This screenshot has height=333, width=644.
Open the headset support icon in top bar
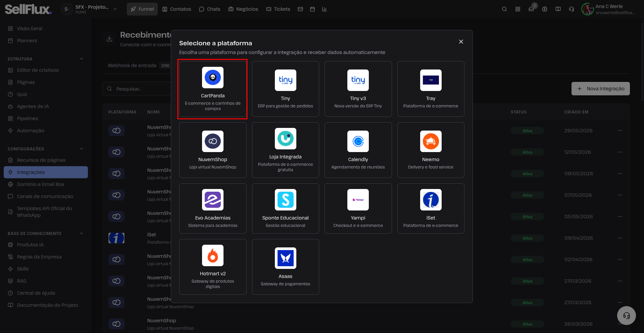[572, 9]
